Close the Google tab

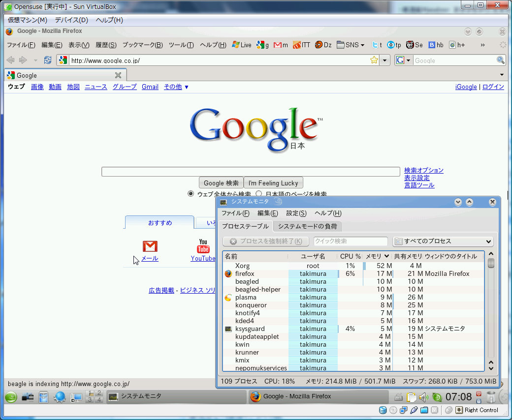(118, 75)
